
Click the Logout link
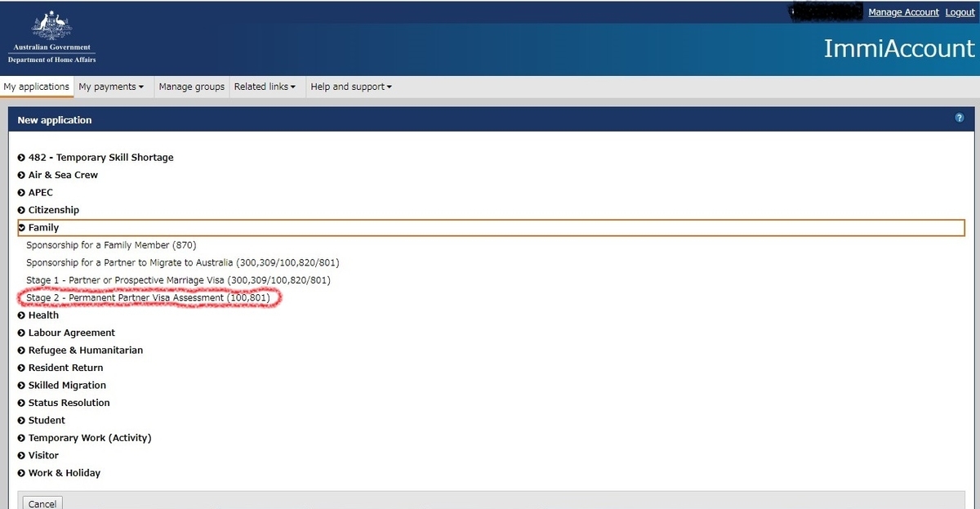[x=960, y=12]
